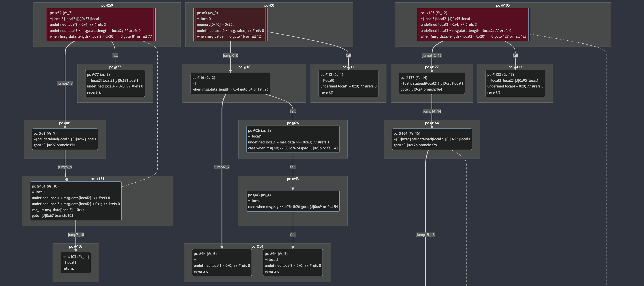This screenshot has height=286, width=644.
Task: Click the pc @12 (#s_1) revert node
Action: (348, 83)
